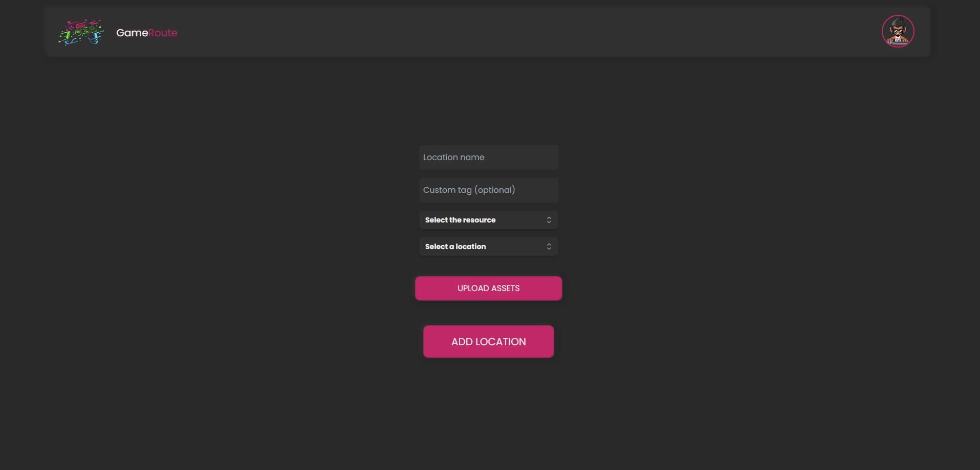Click the up-down arrows on location selector
This screenshot has width=980, height=470.
pyautogui.click(x=549, y=247)
